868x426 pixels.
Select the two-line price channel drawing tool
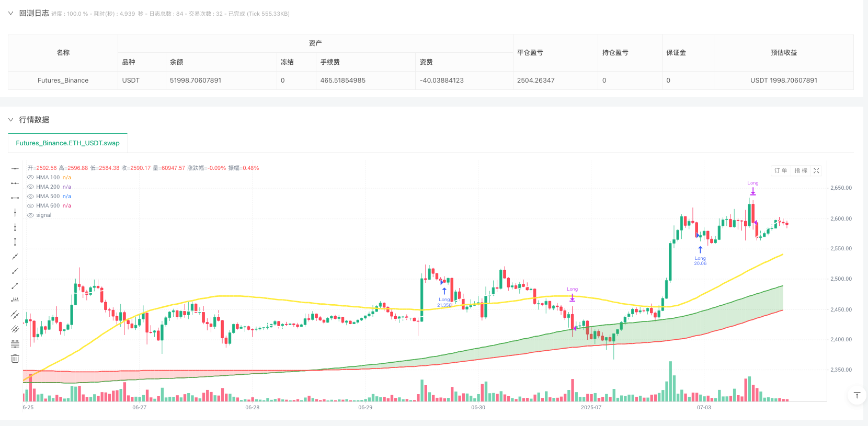[15, 315]
